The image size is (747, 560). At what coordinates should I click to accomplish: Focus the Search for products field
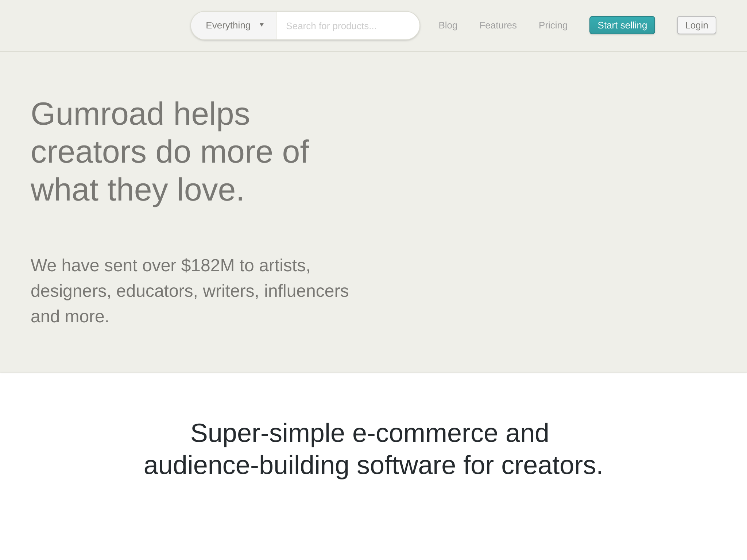click(347, 26)
